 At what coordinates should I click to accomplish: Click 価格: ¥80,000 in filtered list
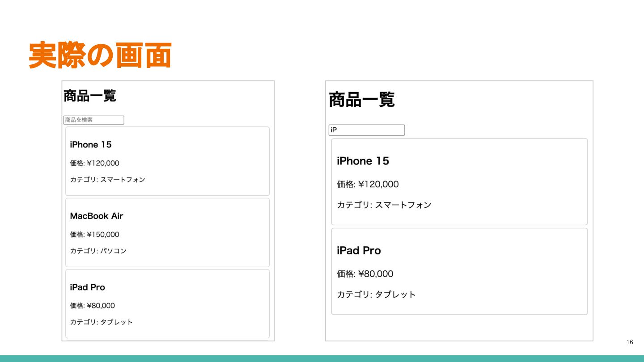tap(365, 274)
